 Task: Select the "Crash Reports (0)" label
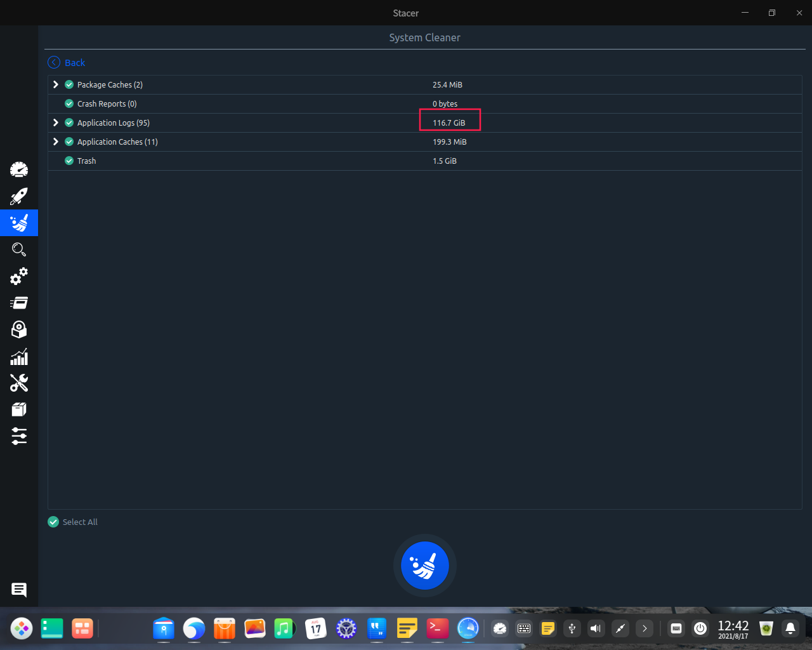(x=107, y=103)
